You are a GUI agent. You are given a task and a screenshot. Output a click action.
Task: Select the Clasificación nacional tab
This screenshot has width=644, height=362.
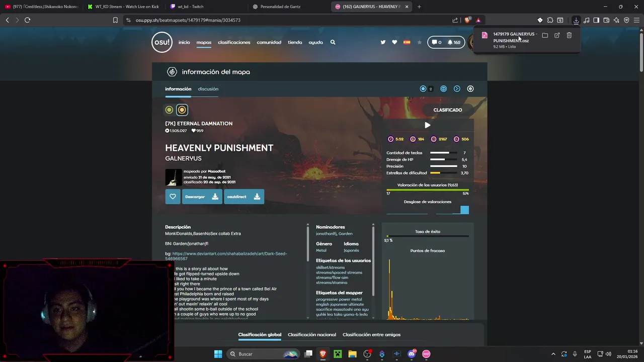pyautogui.click(x=312, y=335)
